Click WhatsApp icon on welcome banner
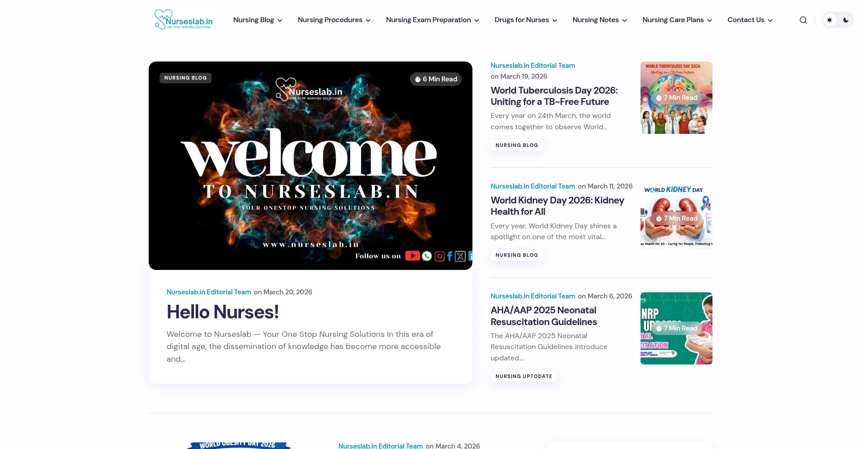Image resolution: width=868 pixels, height=449 pixels. click(x=427, y=256)
